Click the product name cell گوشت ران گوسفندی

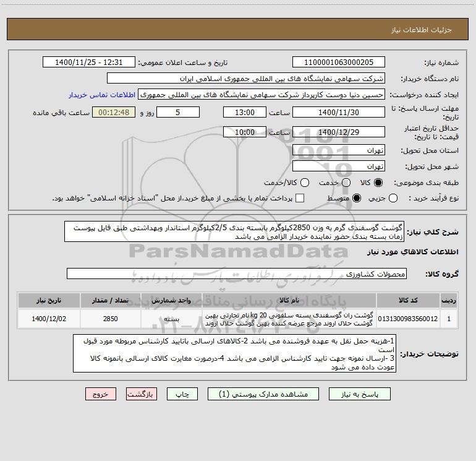click(289, 319)
